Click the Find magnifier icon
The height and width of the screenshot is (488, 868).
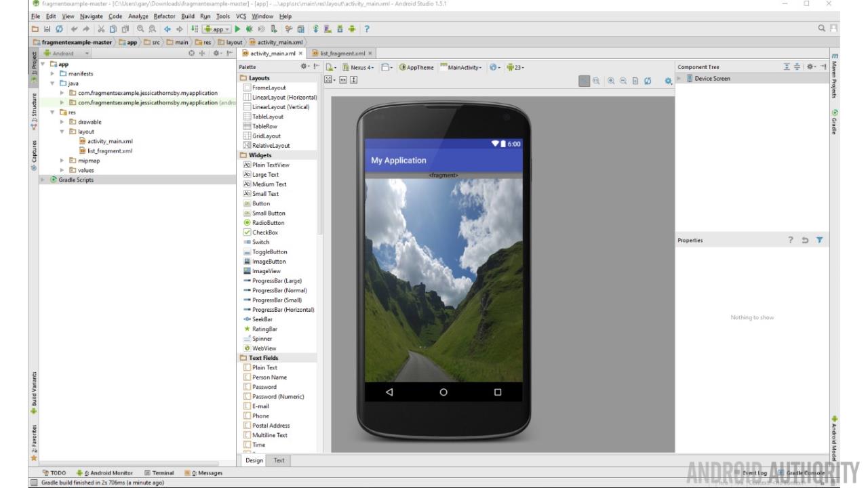point(140,29)
